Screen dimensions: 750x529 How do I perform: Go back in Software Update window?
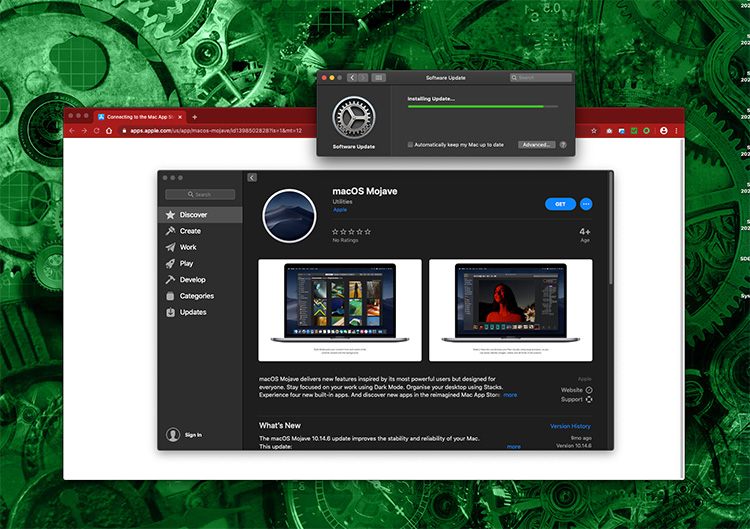coord(352,77)
